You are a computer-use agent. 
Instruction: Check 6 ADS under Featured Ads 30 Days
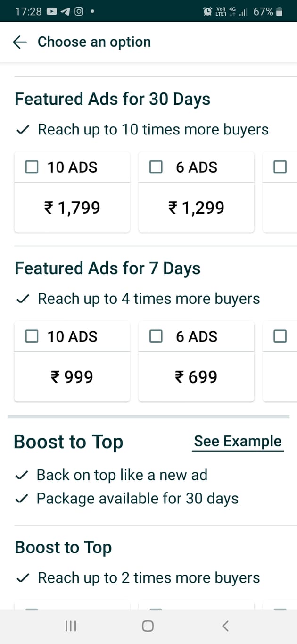point(156,166)
